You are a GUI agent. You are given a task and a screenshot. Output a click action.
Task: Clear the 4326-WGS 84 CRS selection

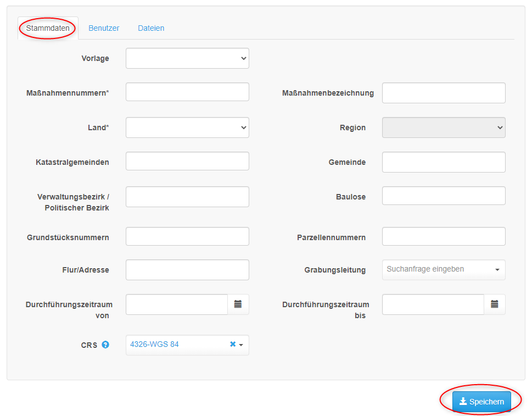click(x=233, y=344)
